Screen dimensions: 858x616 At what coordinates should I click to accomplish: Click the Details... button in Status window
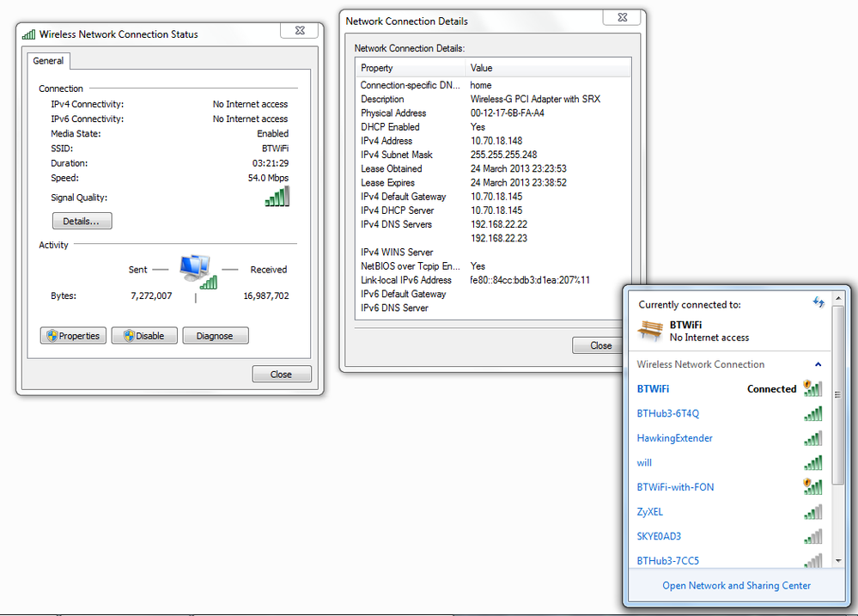pos(82,221)
